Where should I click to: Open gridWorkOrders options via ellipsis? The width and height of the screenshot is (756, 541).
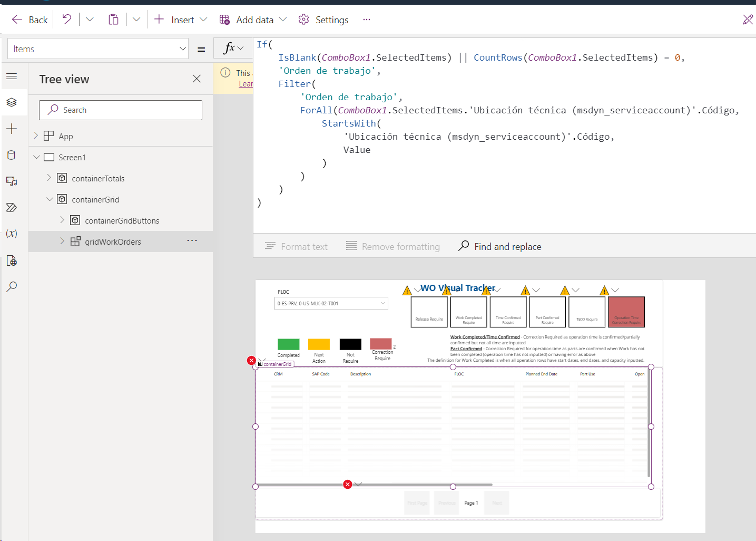tap(192, 241)
